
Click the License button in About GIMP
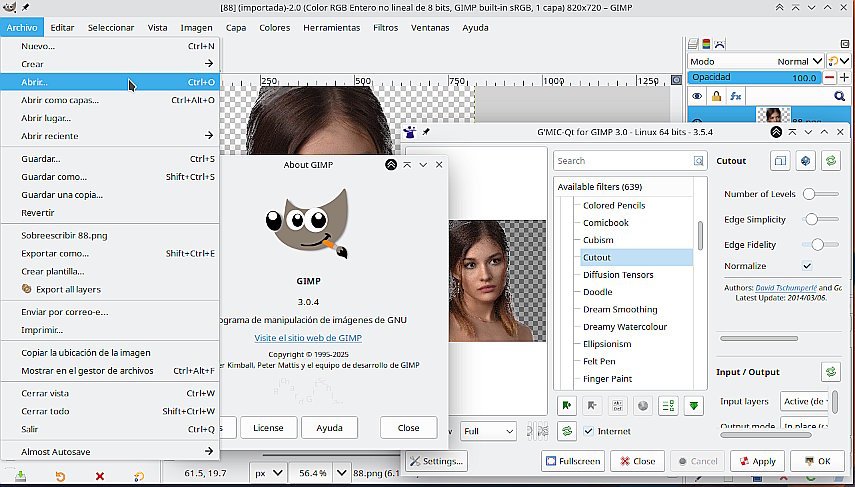[x=268, y=427]
